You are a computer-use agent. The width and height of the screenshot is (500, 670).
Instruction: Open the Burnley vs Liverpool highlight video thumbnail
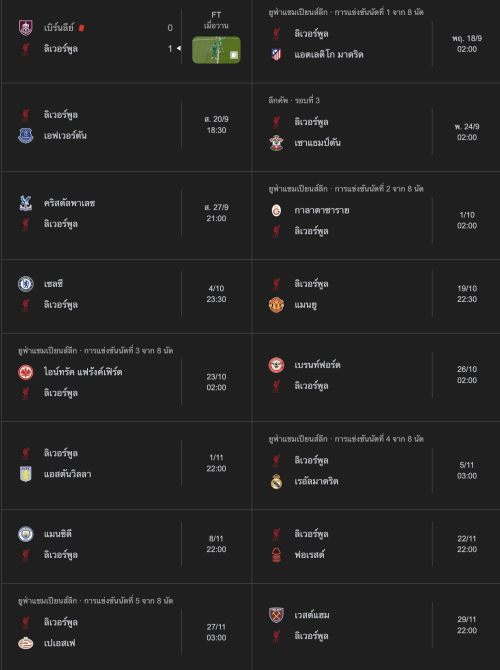click(216, 50)
